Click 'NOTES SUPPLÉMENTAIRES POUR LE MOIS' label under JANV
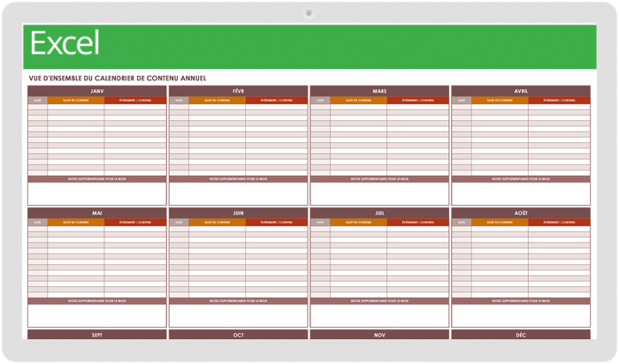The image size is (619, 364). click(x=97, y=179)
